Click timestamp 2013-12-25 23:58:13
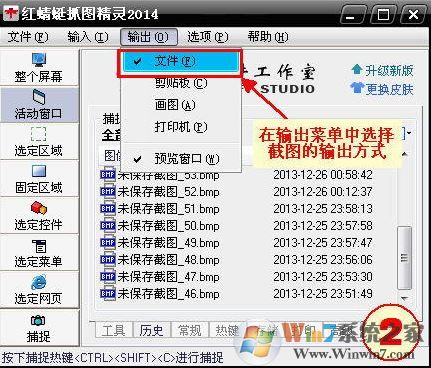 323,208
